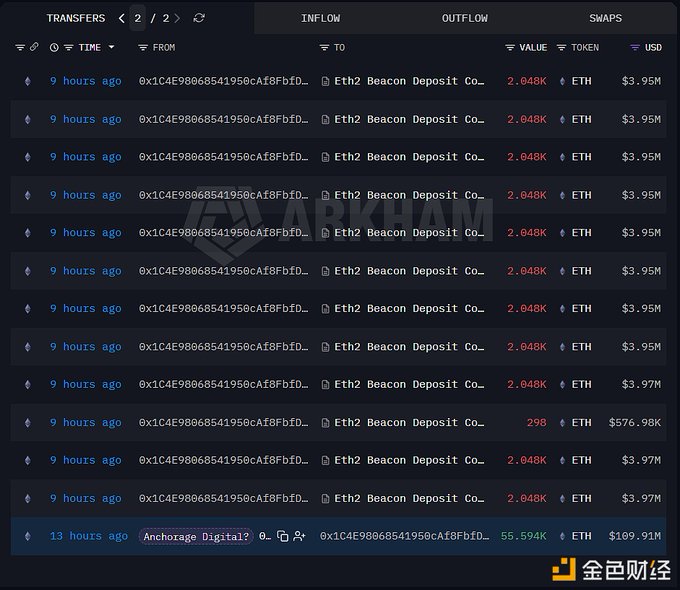
Task: Open the TIME column filter
Action: click(69, 47)
